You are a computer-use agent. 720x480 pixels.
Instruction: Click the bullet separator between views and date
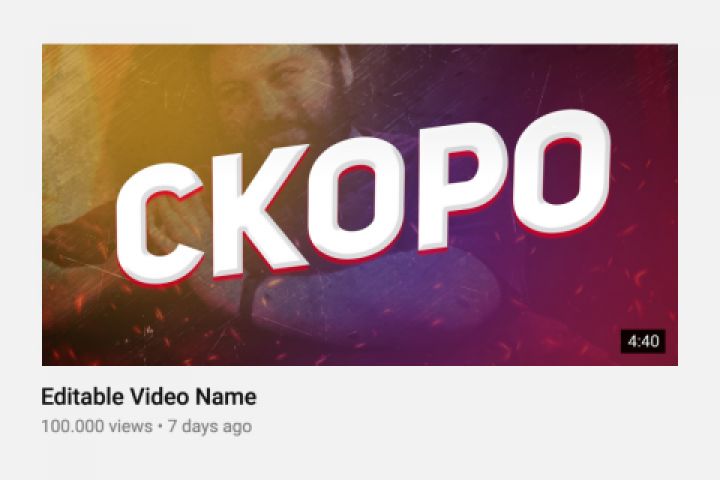160,427
